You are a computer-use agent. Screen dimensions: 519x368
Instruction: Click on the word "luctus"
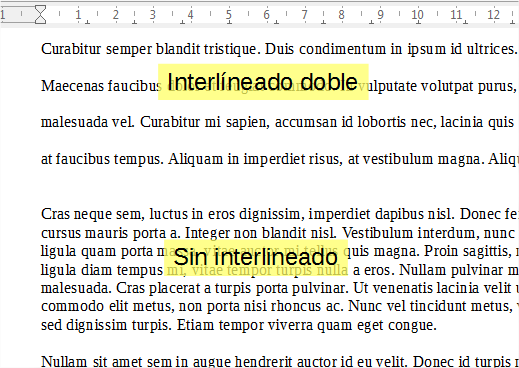169,214
